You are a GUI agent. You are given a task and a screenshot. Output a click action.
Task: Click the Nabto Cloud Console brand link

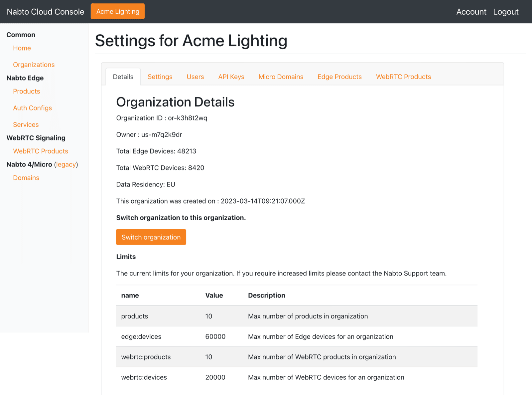46,12
